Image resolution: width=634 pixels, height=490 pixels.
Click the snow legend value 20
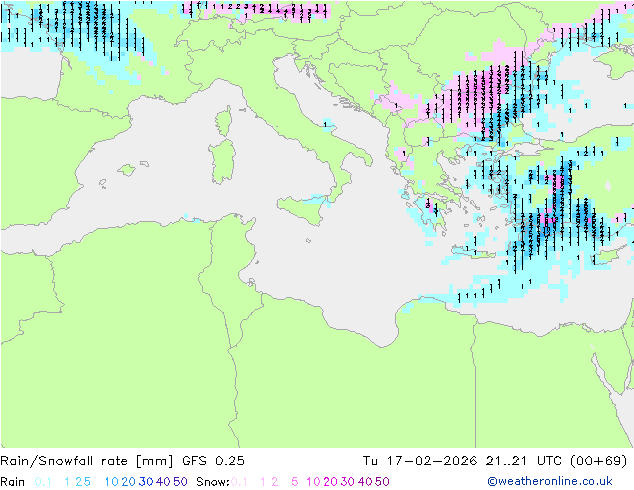(330, 482)
